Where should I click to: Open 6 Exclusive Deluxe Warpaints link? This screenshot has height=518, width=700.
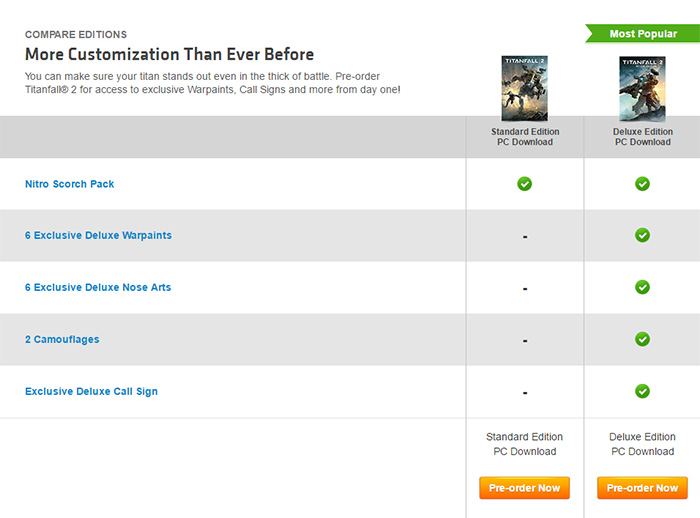pos(98,235)
